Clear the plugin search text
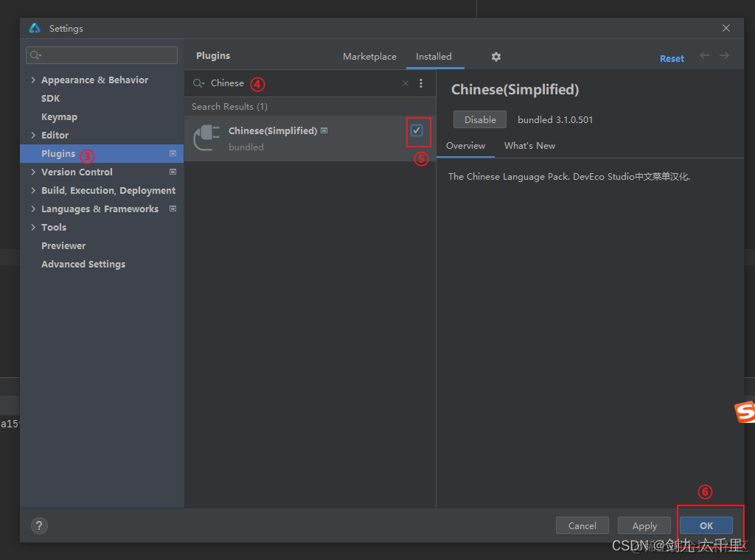 (x=406, y=83)
